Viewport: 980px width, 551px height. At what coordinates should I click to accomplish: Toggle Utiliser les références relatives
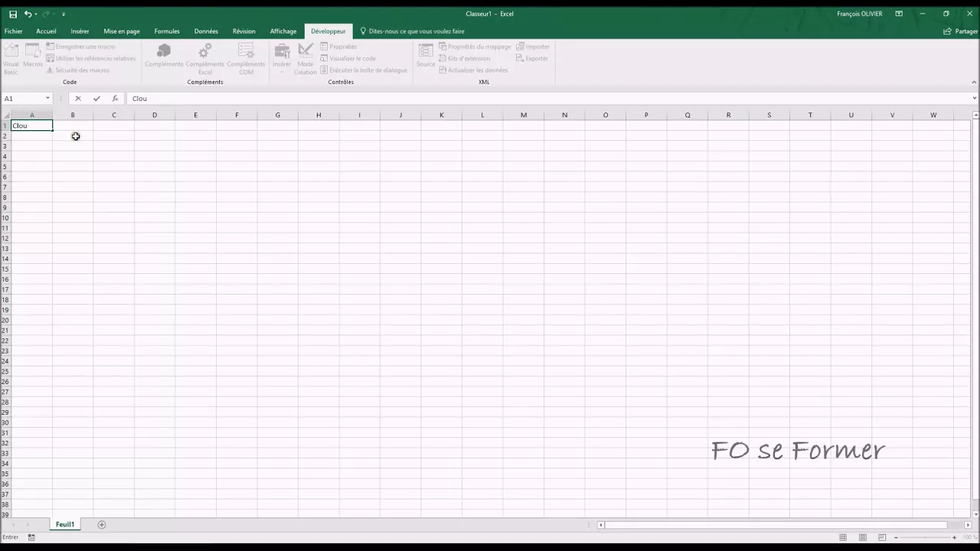click(x=90, y=58)
